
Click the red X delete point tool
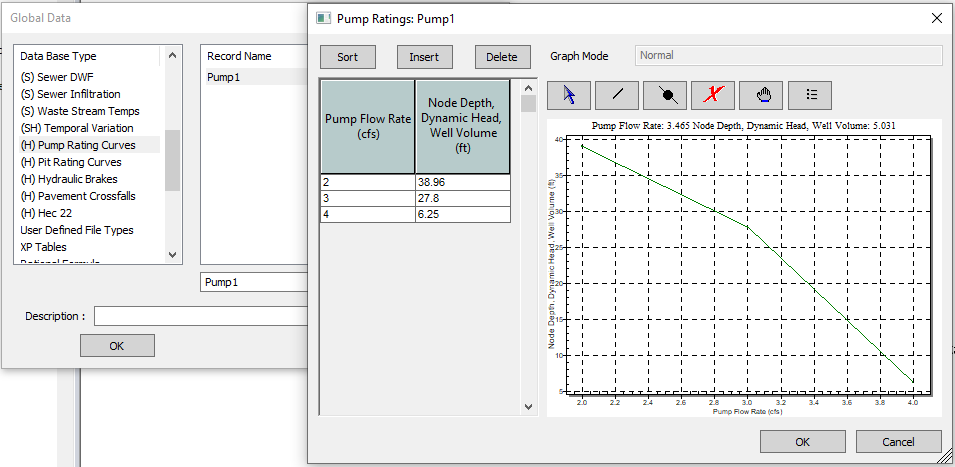[x=713, y=95]
